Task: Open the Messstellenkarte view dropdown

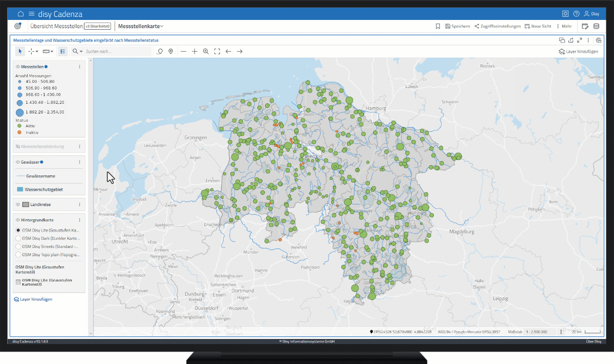Action: (x=141, y=26)
